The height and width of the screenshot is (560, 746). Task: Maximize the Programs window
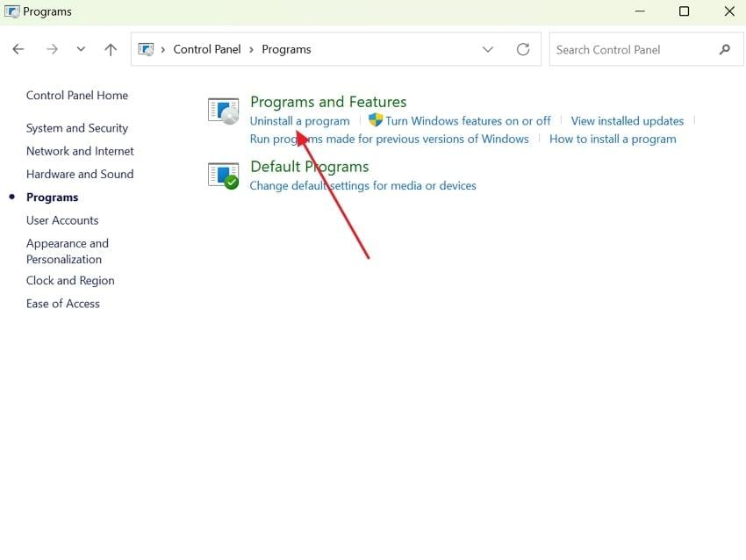click(x=685, y=11)
